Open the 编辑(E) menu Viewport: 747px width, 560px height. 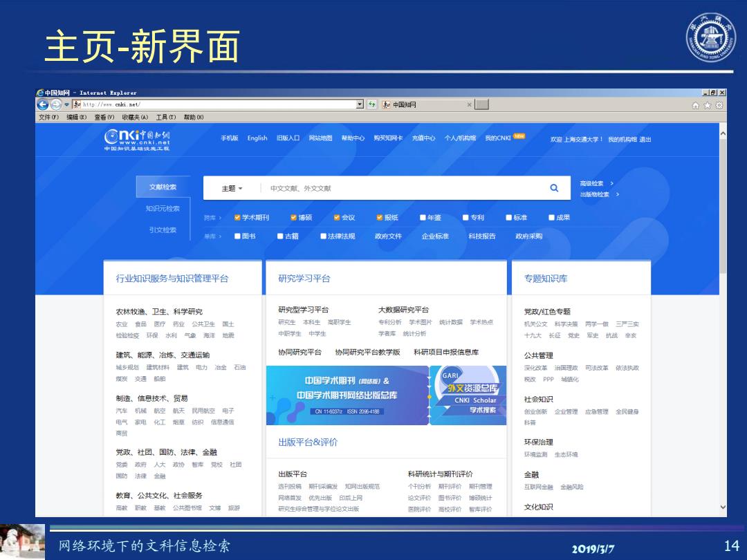click(76, 117)
